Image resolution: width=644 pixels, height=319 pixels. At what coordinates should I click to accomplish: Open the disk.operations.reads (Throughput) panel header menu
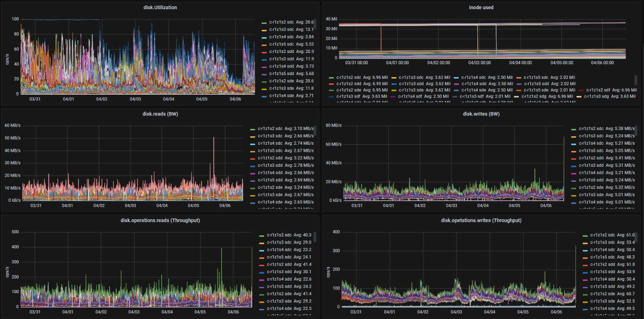click(160, 220)
